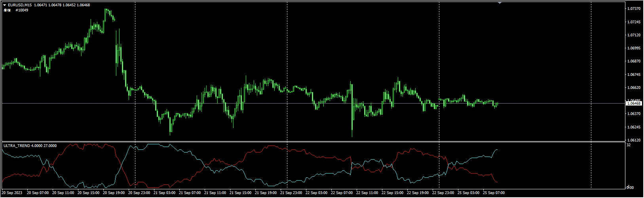
Task: Click the 1.07120 price scale label
Action: click(x=634, y=35)
